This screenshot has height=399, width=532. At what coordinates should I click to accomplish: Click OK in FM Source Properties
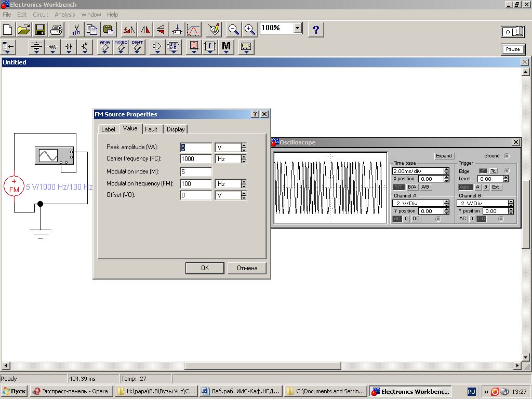tap(205, 268)
